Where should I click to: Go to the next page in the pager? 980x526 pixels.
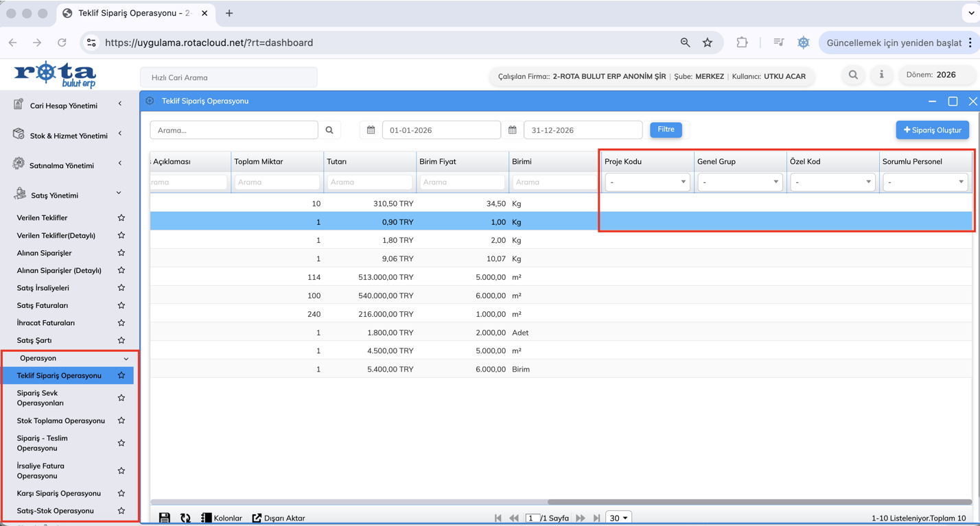581,518
